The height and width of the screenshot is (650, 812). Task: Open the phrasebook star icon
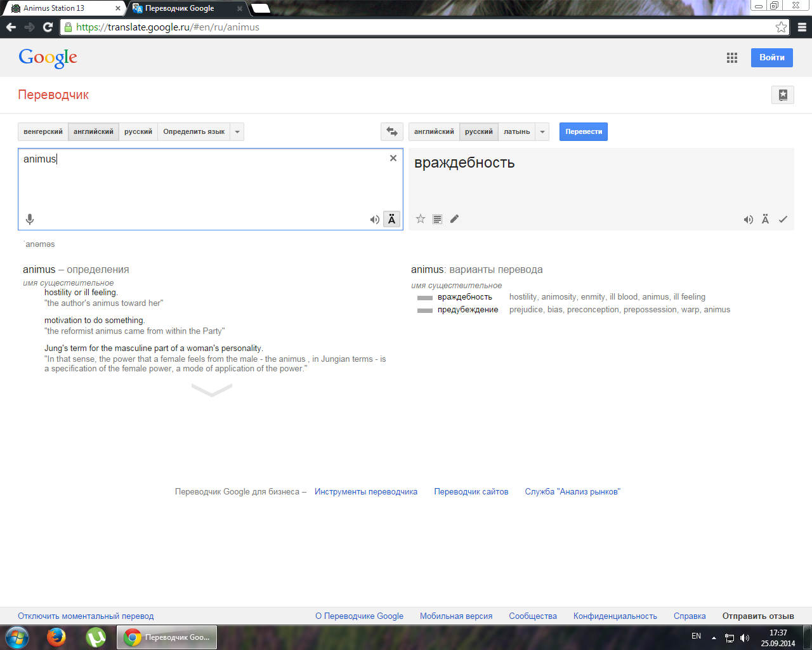click(783, 95)
